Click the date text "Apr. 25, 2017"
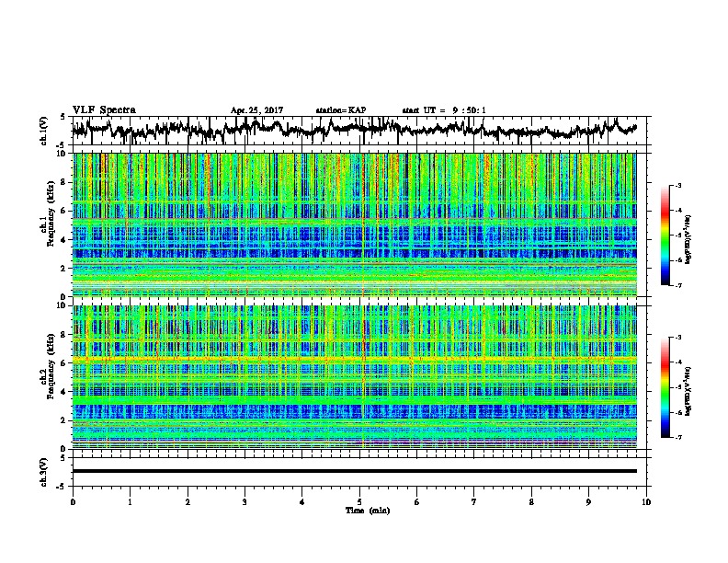The height and width of the screenshot is (563, 728). (256, 110)
